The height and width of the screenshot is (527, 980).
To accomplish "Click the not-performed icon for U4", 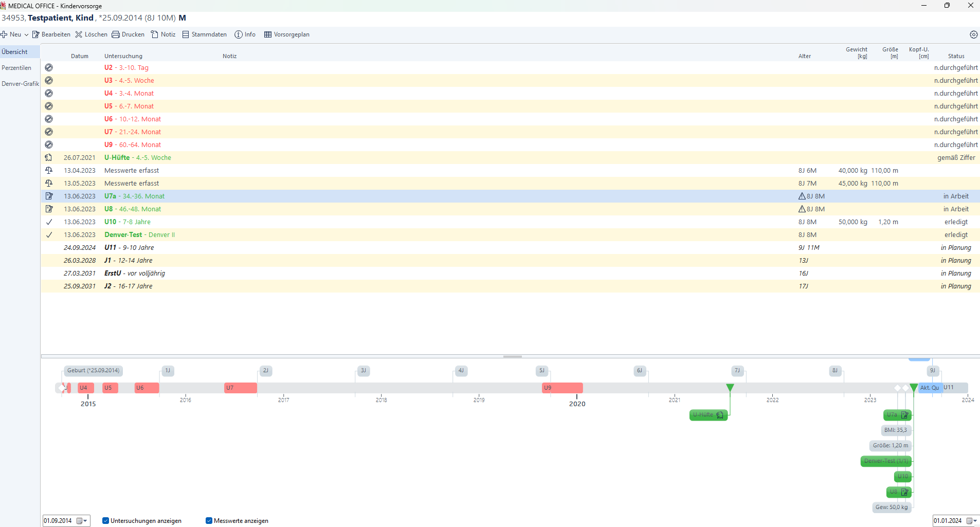I will (x=49, y=93).
